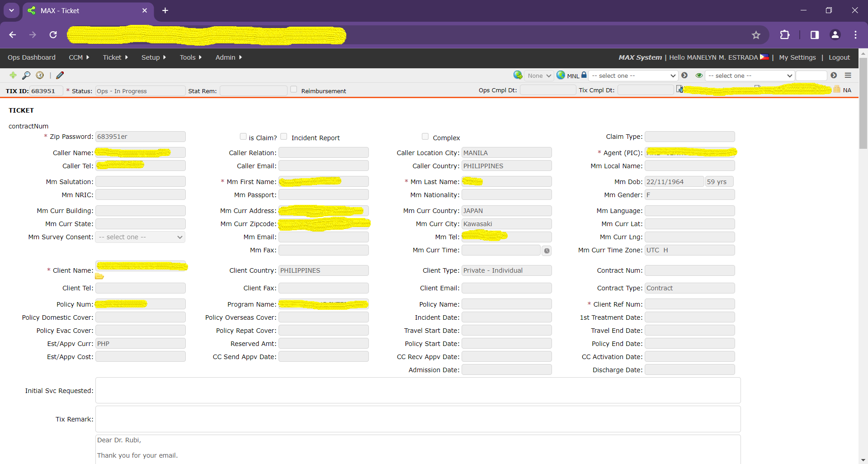This screenshot has height=464, width=868.
Task: Click the magnifier search ticket icon
Action: click(x=26, y=75)
